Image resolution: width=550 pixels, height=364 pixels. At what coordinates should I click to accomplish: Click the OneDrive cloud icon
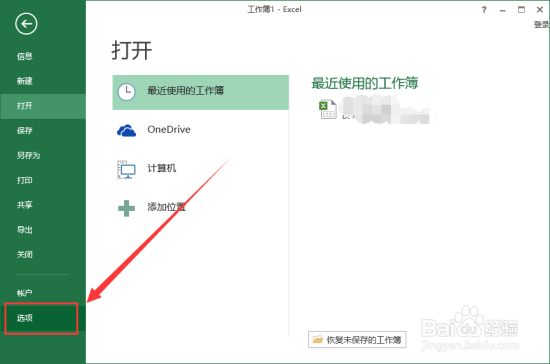126,130
